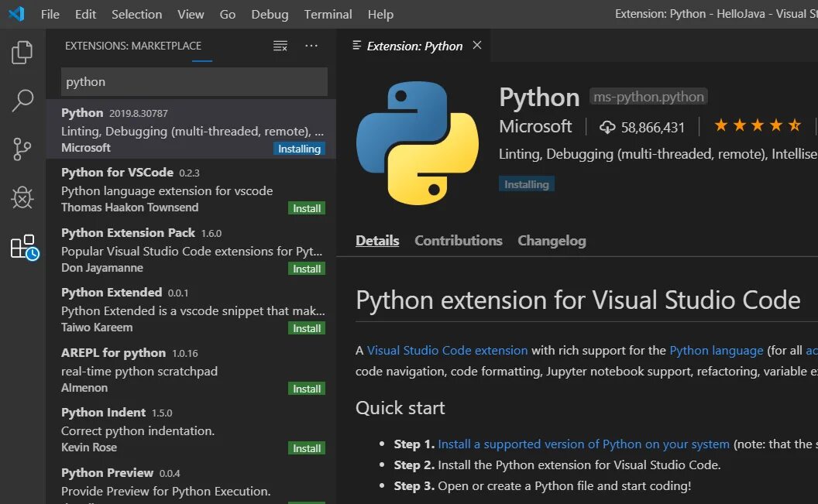Open the Search view in activity bar
Image resolution: width=818 pixels, height=504 pixels.
click(22, 100)
